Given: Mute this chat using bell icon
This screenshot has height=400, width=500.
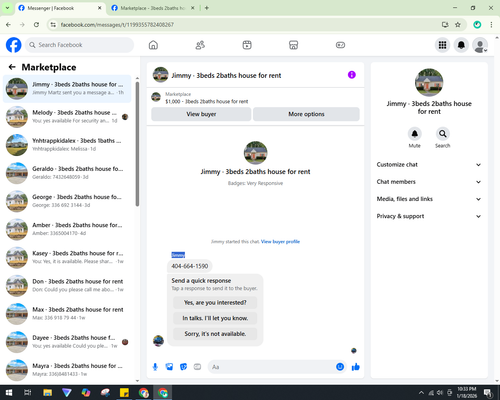Looking at the screenshot, I should 414,134.
